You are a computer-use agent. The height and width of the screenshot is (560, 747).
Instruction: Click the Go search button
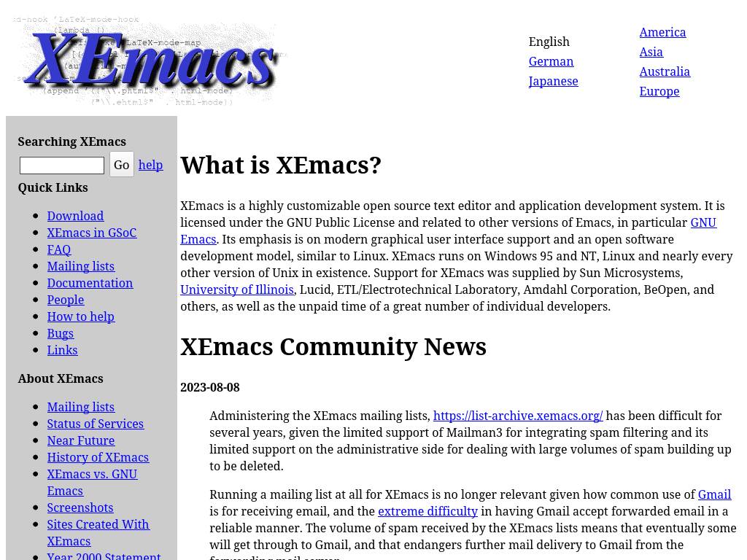[122, 165]
